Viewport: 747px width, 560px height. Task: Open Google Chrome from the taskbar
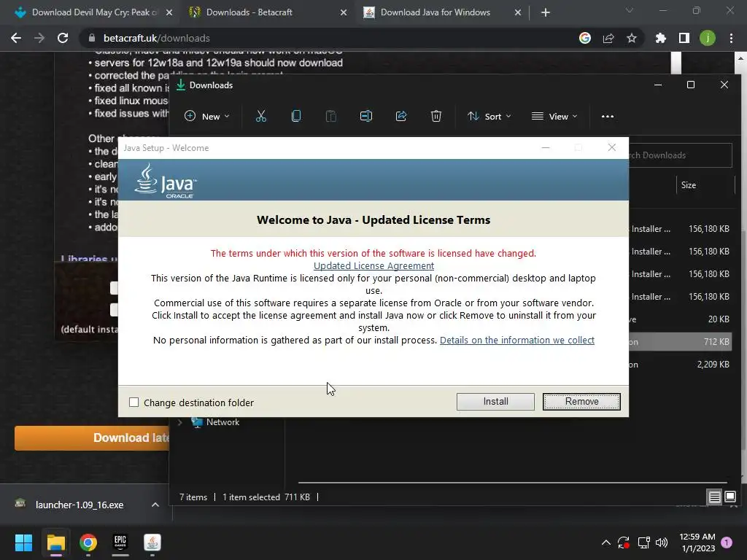88,542
